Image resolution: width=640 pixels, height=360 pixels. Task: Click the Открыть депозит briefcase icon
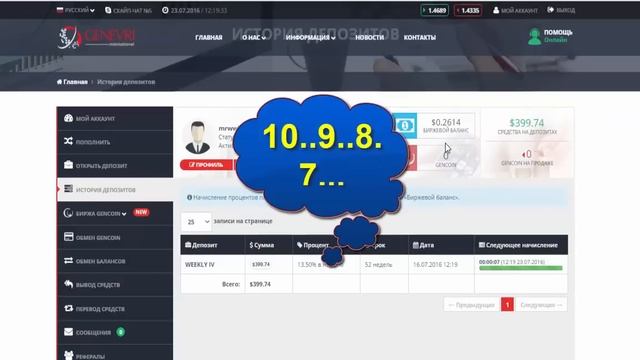pos(68,165)
